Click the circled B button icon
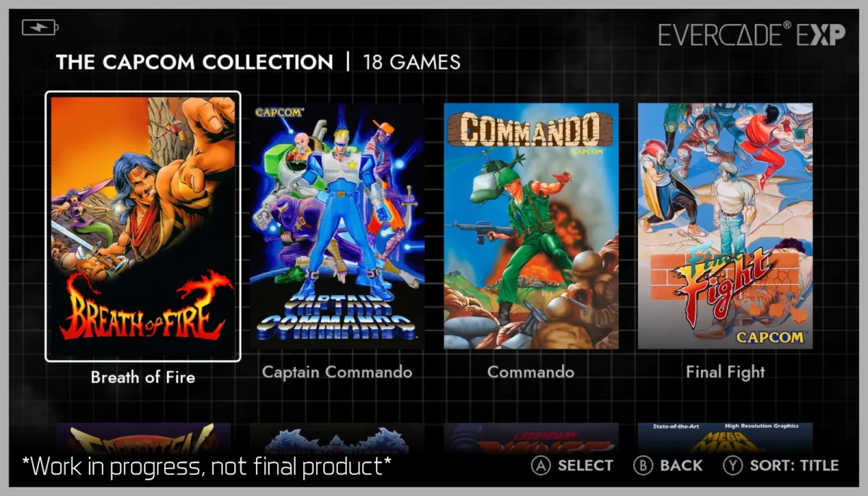Viewport: 868px width, 496px height. pos(643,466)
